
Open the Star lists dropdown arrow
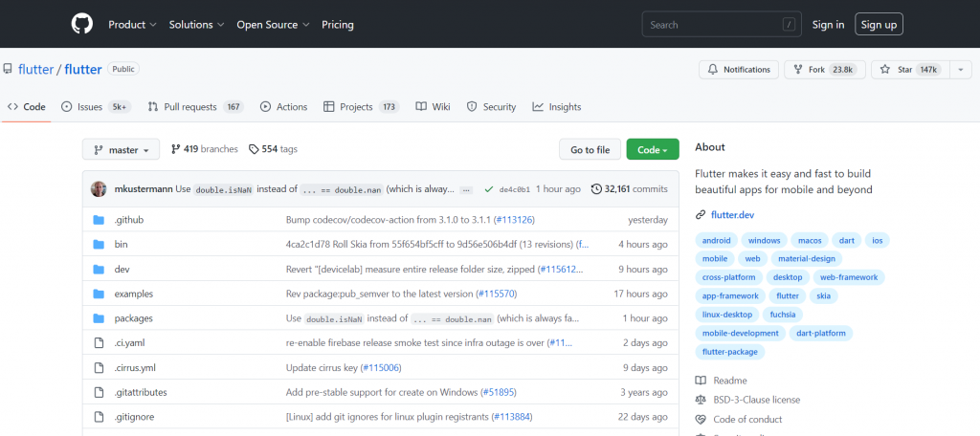(961, 70)
